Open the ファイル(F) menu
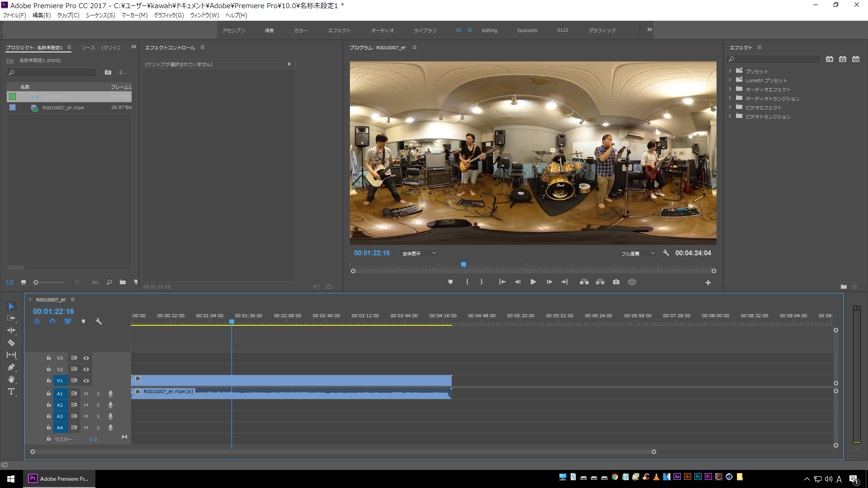Screen dimensions: 868x488 tap(14, 15)
